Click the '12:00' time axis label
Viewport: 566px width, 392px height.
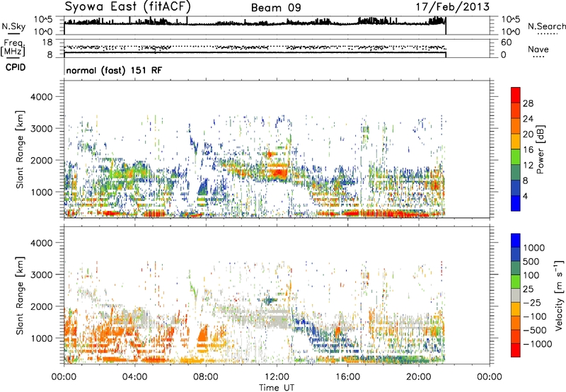pos(277,377)
